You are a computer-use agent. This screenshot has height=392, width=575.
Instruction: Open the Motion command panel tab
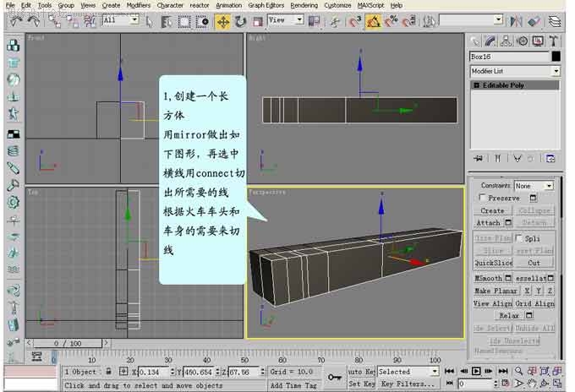pos(523,41)
